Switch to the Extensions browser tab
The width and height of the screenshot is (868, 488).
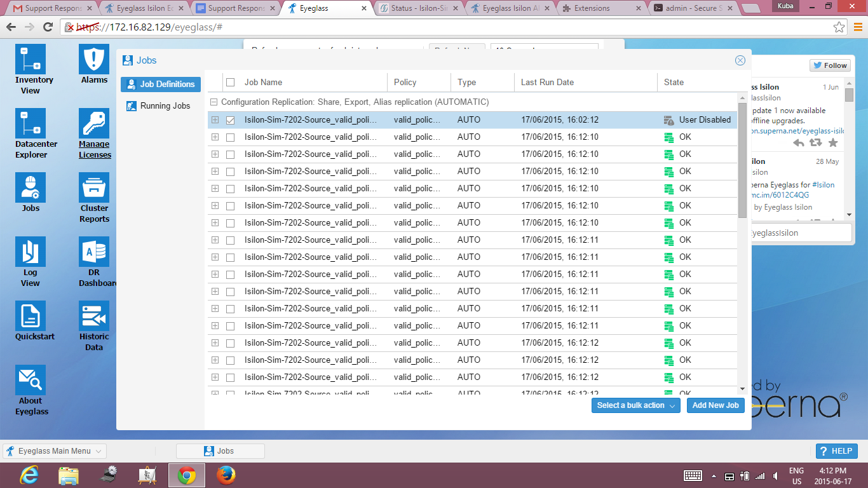tap(600, 8)
